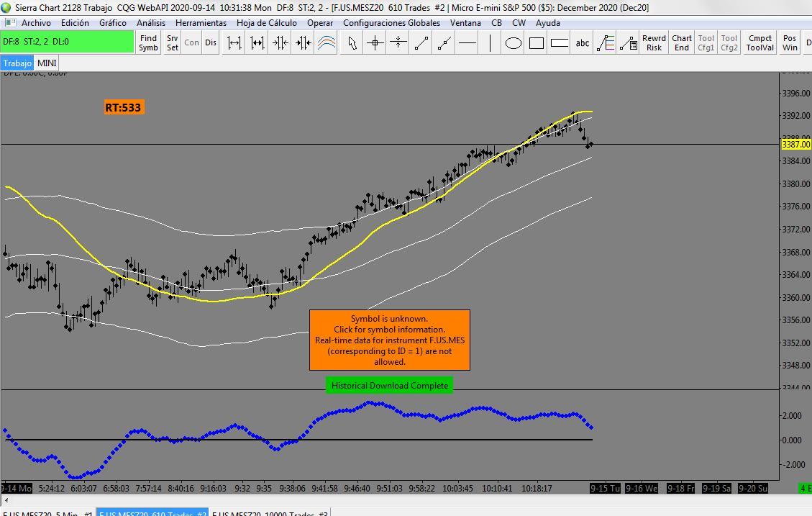Select the extending rectangle highlight tool
The image size is (812, 516).
(560, 42)
